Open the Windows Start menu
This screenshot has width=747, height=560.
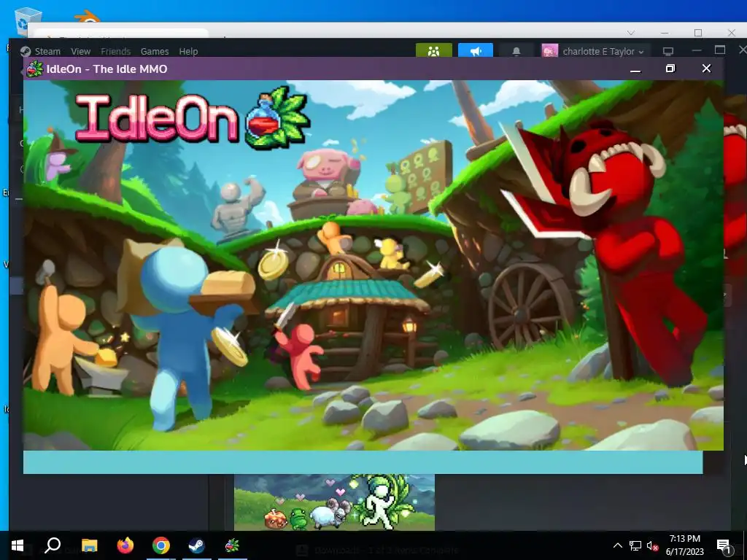pos(18,545)
